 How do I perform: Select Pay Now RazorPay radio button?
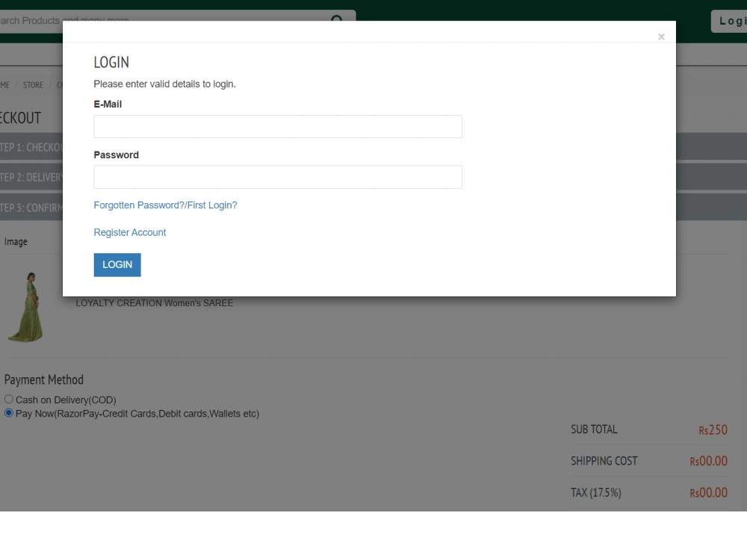click(8, 413)
